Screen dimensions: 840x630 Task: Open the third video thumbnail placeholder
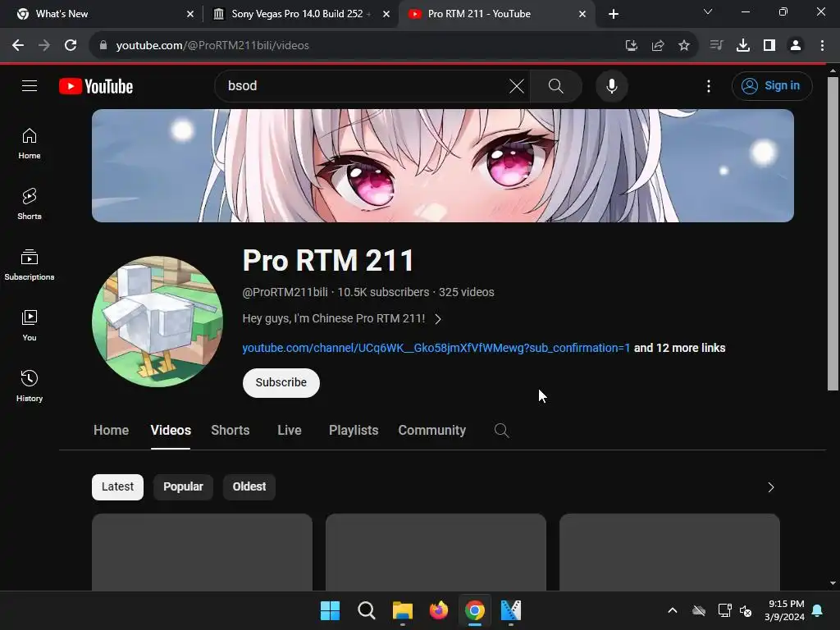[x=669, y=552]
